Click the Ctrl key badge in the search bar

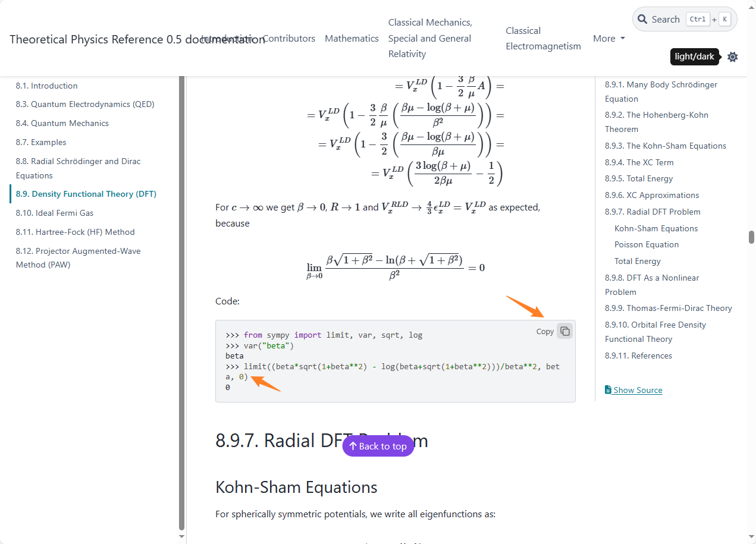click(x=697, y=18)
